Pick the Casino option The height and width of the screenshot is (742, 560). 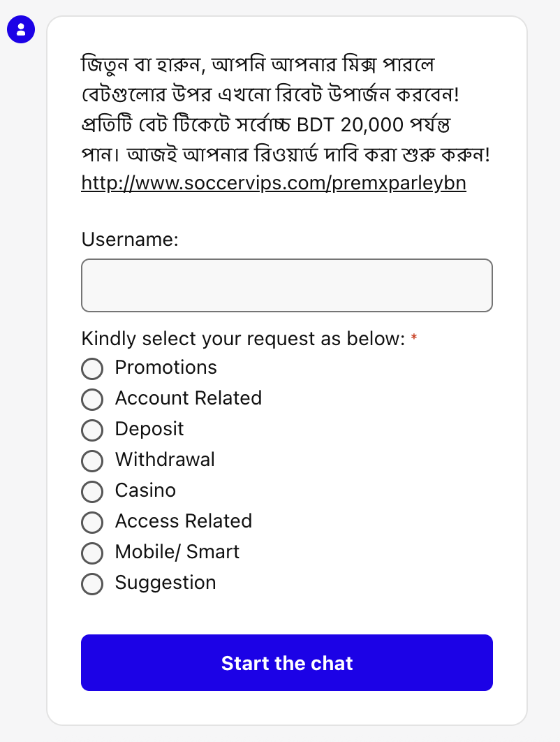92,492
